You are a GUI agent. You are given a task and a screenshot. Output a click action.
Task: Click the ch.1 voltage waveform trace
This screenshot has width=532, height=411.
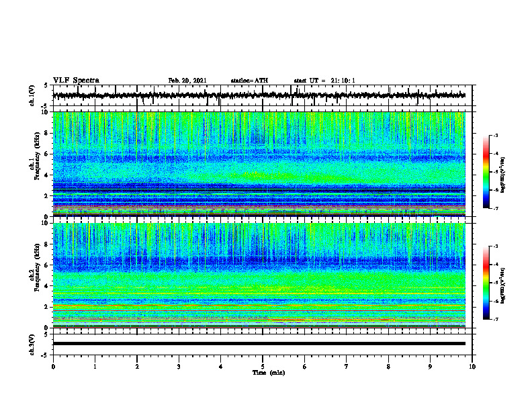[259, 95]
